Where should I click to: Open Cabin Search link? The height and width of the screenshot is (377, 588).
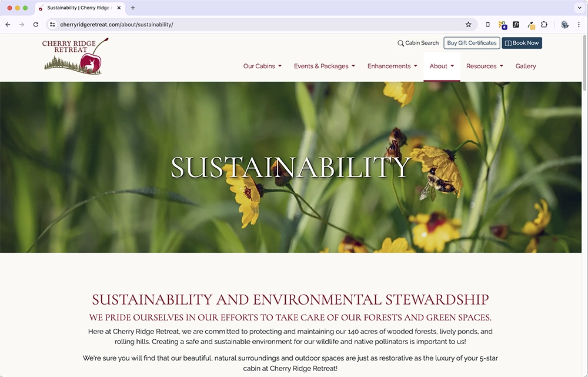(x=417, y=43)
